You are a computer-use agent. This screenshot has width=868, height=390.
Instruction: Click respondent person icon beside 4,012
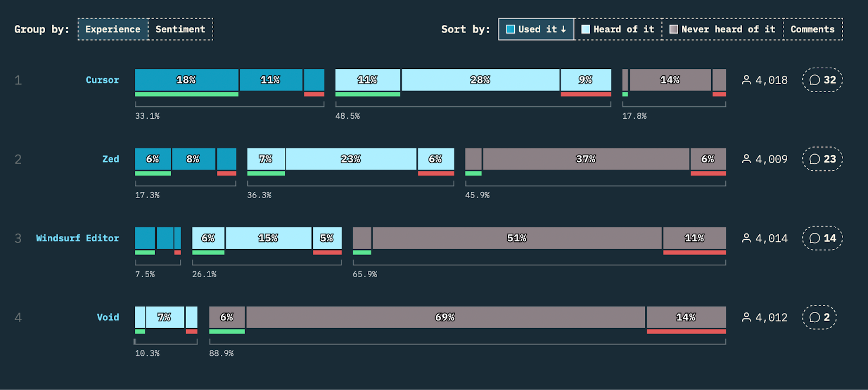click(746, 317)
